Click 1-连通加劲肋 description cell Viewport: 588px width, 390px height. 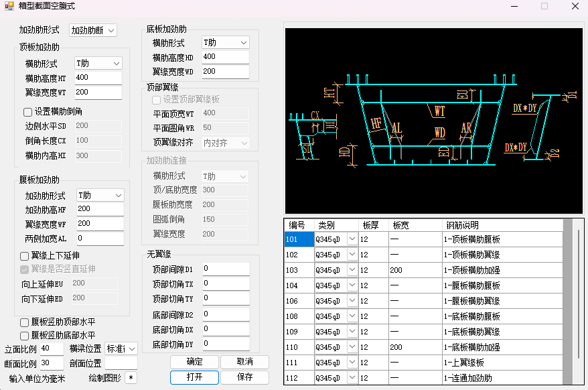[x=502, y=378]
